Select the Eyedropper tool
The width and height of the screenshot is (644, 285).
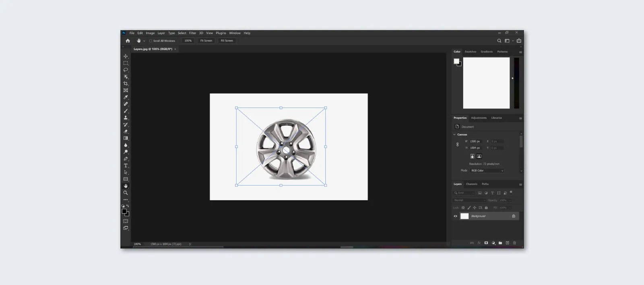click(x=126, y=97)
